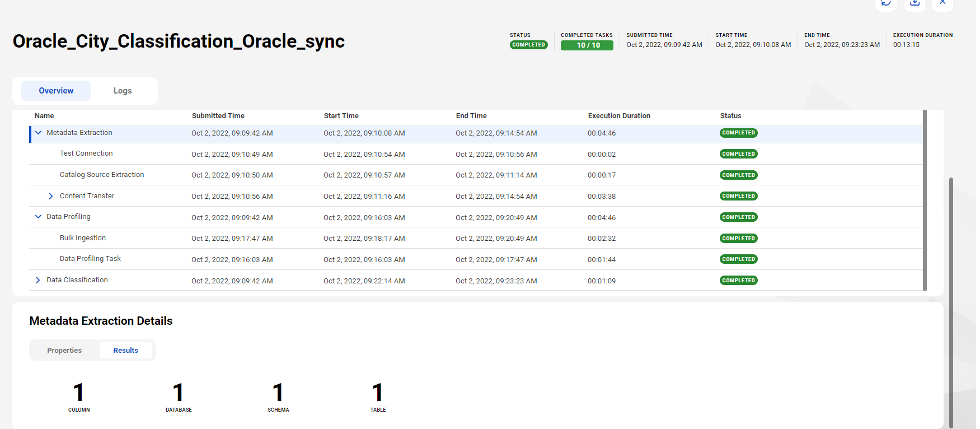Click Test Connection submitted time 09:10:49 AM

click(x=232, y=155)
